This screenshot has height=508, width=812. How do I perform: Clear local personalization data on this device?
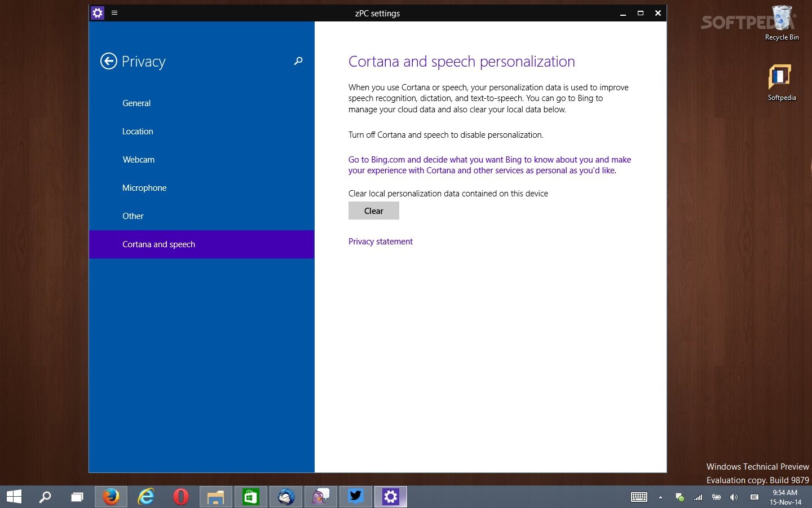pos(373,211)
